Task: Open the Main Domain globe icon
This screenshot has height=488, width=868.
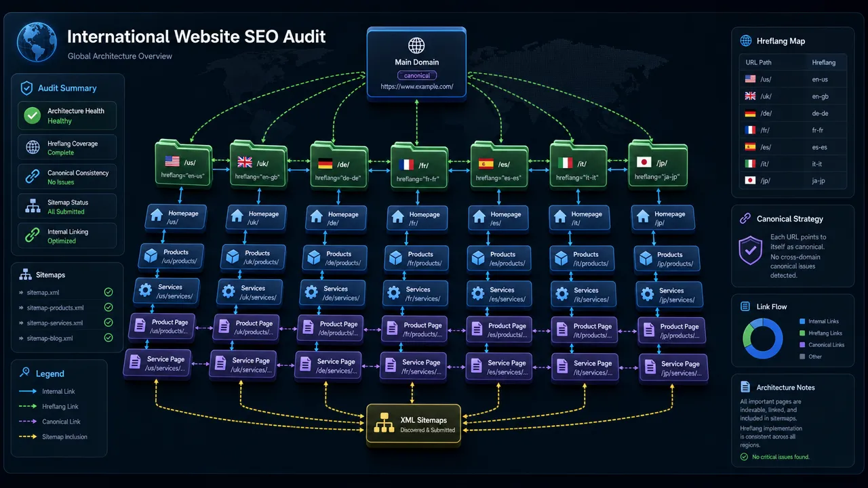Action: click(416, 46)
